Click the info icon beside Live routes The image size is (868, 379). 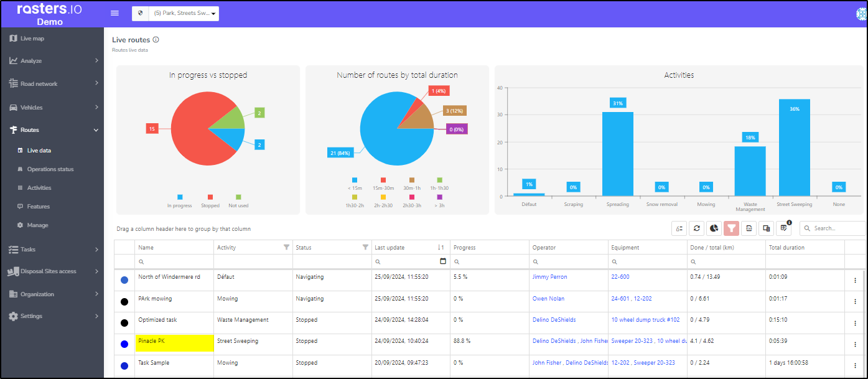(156, 40)
